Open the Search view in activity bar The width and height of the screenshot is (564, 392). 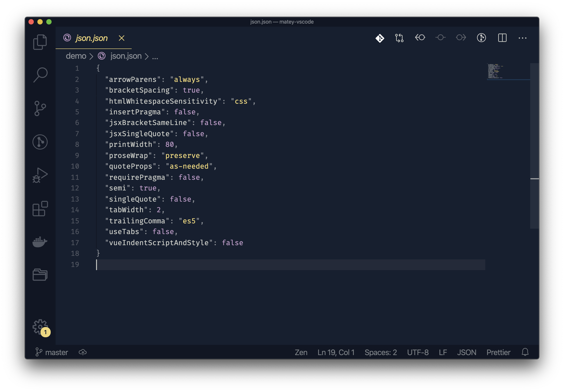40,75
